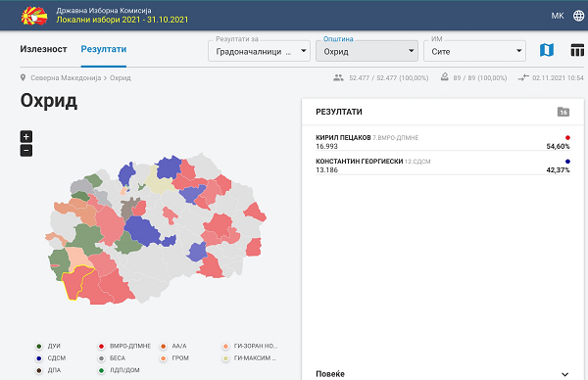
Task: Toggle the ВМРО-ДПМНЕ legend entry
Action: pyautogui.click(x=124, y=346)
